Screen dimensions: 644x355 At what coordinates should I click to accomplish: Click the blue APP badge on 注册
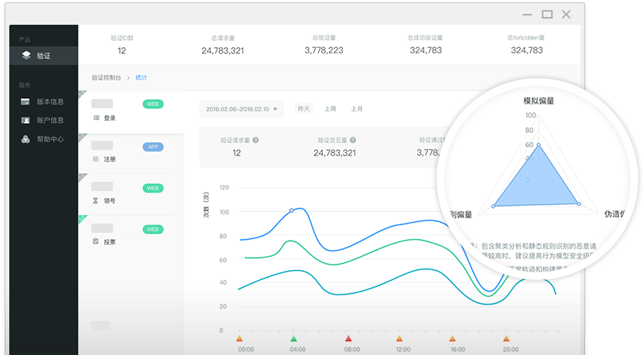(x=152, y=146)
